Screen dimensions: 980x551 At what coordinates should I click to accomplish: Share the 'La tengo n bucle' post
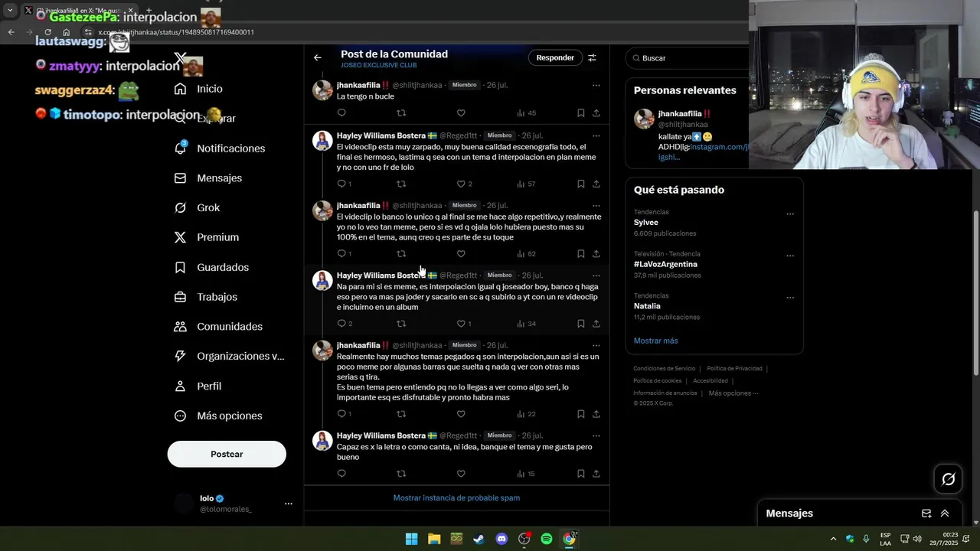coord(596,113)
